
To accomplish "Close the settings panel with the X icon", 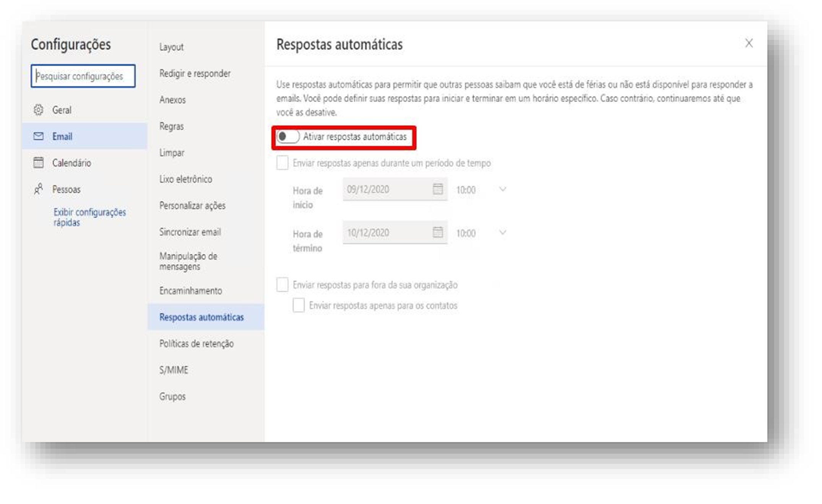I will tap(749, 43).
